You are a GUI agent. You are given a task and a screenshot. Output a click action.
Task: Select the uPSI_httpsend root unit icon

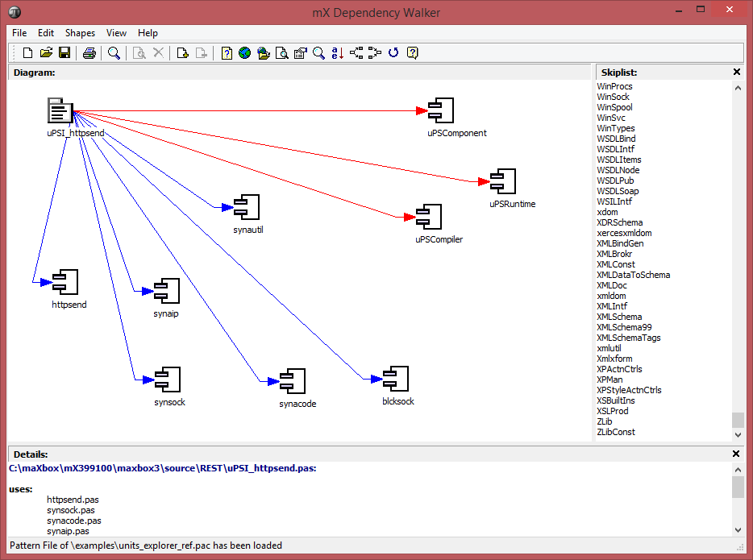[60, 111]
